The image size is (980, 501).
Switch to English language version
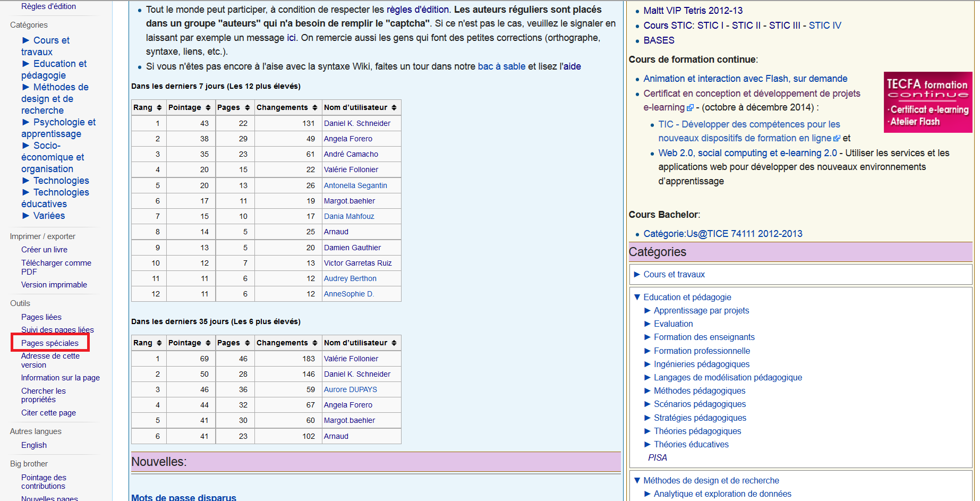(x=34, y=445)
